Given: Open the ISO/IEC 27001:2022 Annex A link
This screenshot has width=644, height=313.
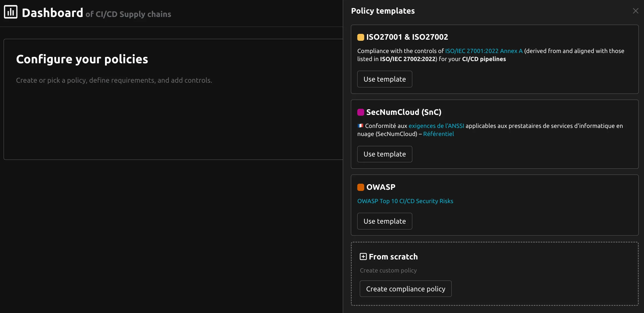Looking at the screenshot, I should [x=483, y=51].
